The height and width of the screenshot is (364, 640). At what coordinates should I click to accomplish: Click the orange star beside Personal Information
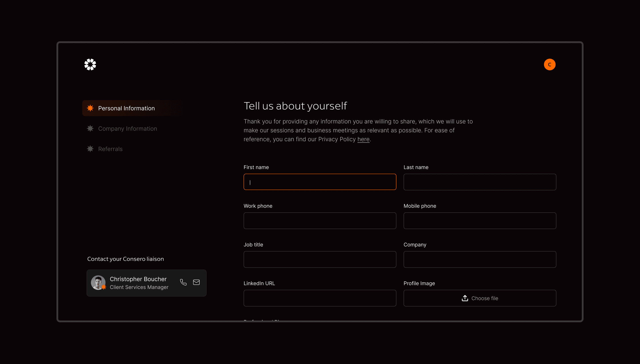(x=90, y=108)
